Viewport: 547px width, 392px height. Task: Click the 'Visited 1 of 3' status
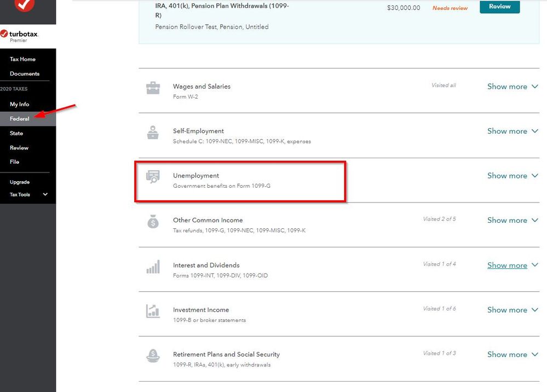coord(440,353)
